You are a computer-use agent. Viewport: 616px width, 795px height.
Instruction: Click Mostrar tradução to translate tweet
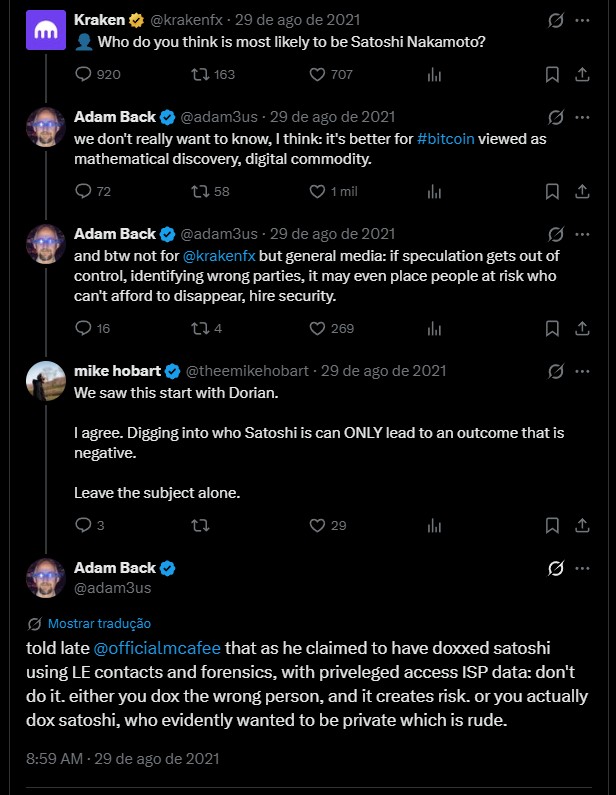pos(99,622)
